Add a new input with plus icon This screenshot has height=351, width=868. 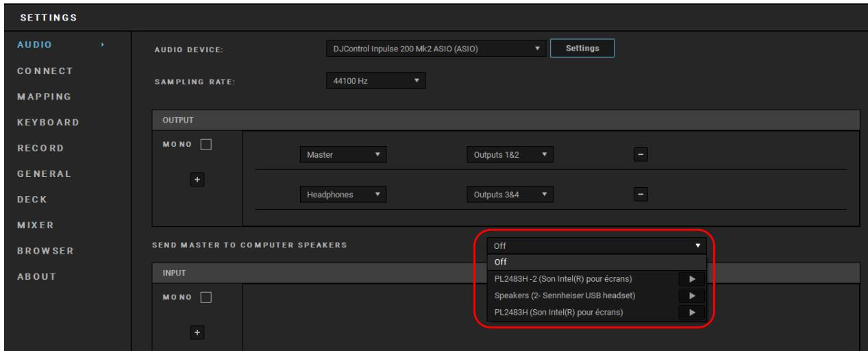click(197, 332)
